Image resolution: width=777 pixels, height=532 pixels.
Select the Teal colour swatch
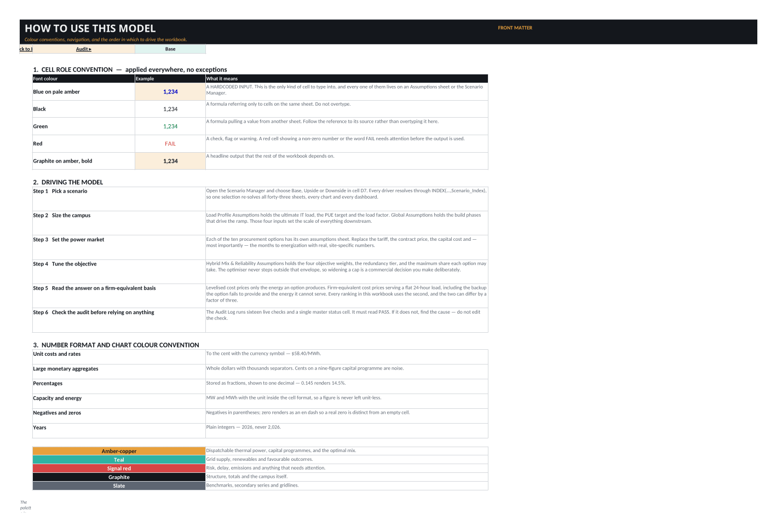[x=119, y=460]
